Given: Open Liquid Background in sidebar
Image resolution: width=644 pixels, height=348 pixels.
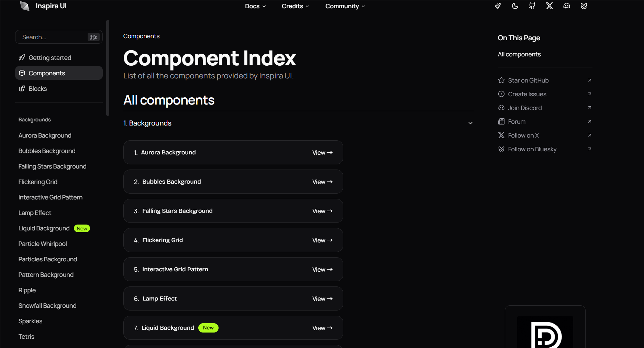Looking at the screenshot, I should [44, 228].
